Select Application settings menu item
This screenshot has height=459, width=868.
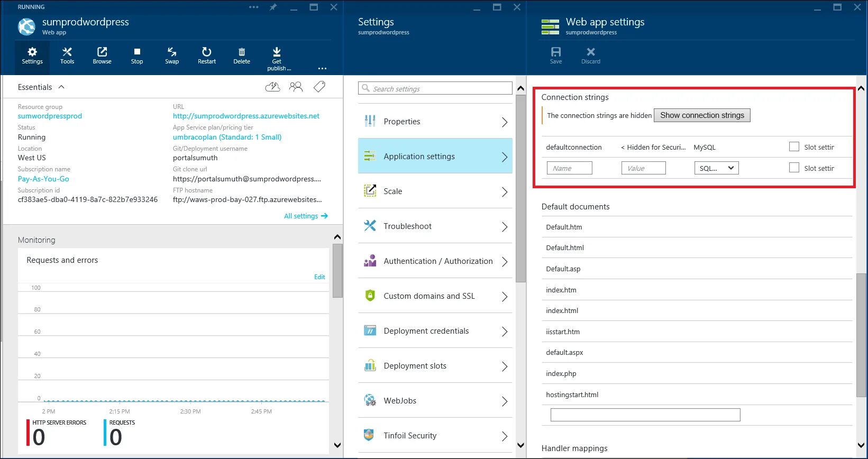point(435,156)
